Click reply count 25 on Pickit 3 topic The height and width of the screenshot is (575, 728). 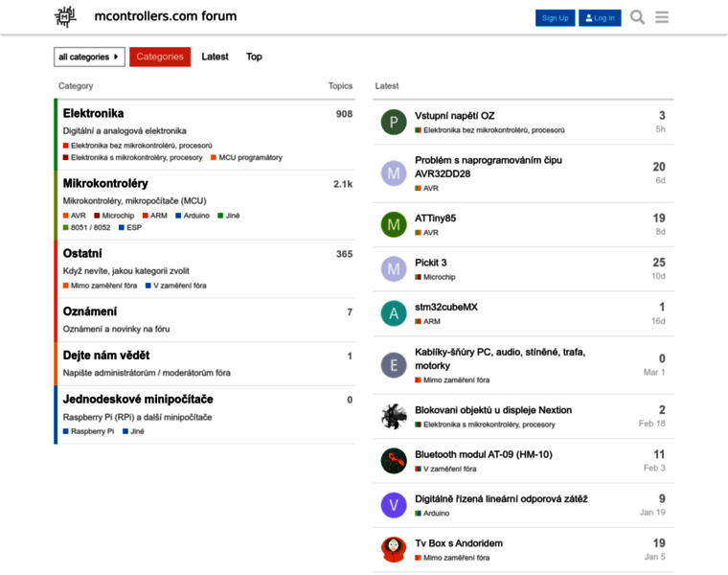(659, 263)
